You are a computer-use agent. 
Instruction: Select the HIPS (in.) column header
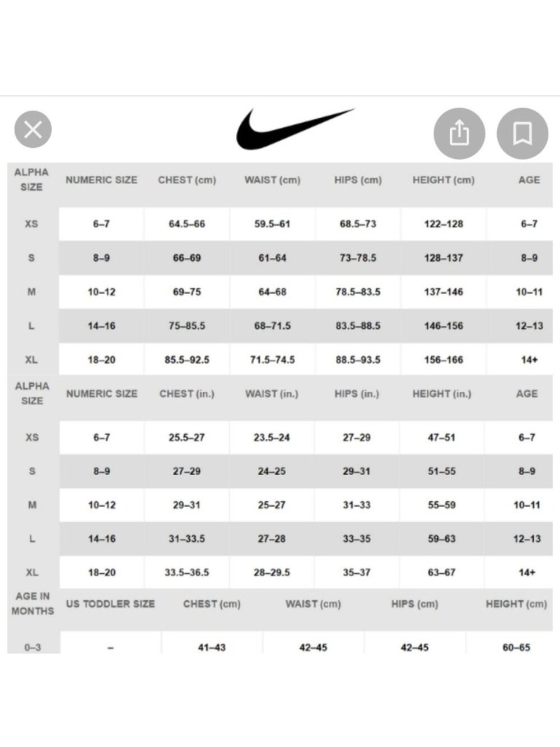click(357, 393)
